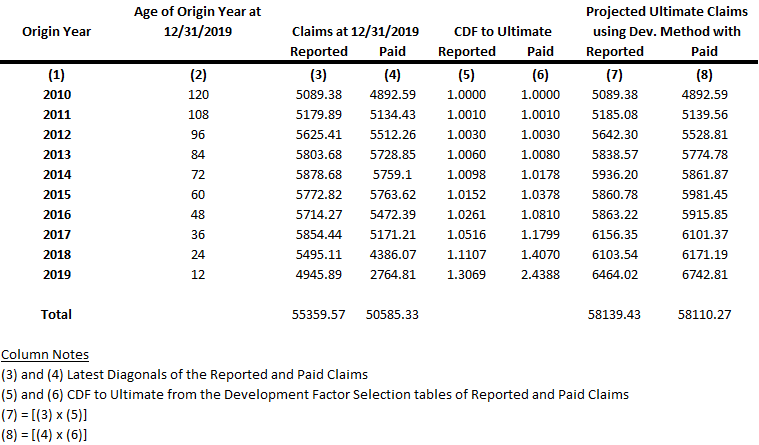The width and height of the screenshot is (759, 445).
Task: Select the Total row label
Action: coord(56,314)
